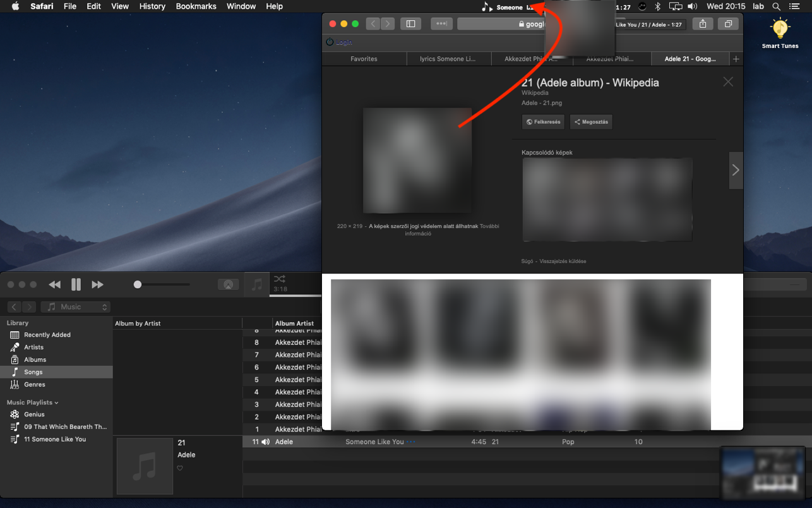Click the Bluetooth menu bar icon
The width and height of the screenshot is (812, 508).
point(657,6)
